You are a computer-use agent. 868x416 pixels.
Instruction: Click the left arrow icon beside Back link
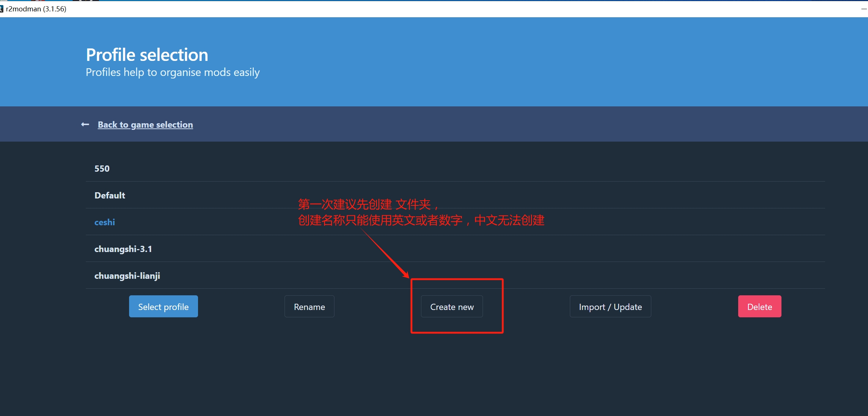click(85, 125)
